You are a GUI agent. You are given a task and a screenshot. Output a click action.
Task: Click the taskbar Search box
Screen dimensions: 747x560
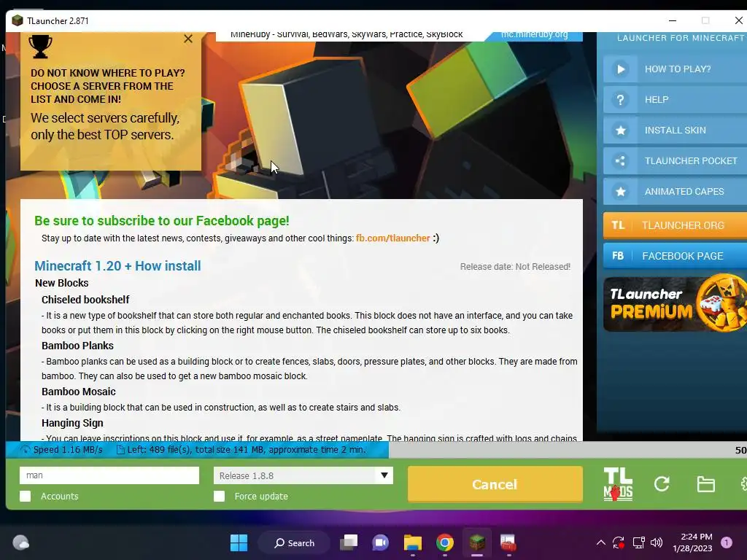[x=294, y=542]
